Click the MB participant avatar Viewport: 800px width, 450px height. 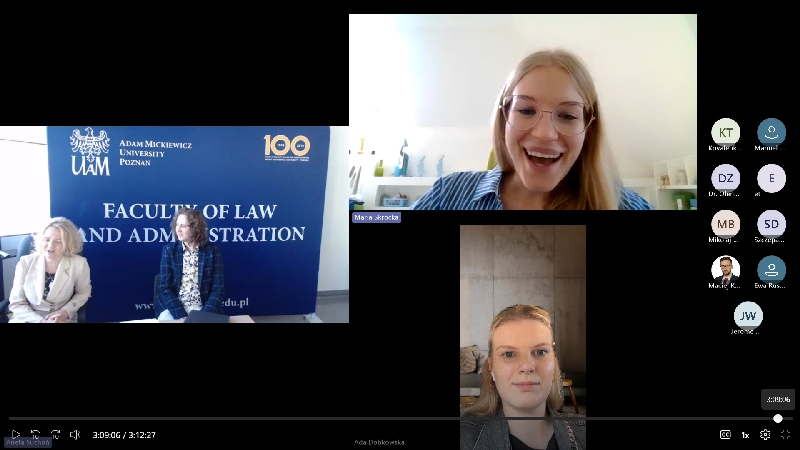coord(725,224)
